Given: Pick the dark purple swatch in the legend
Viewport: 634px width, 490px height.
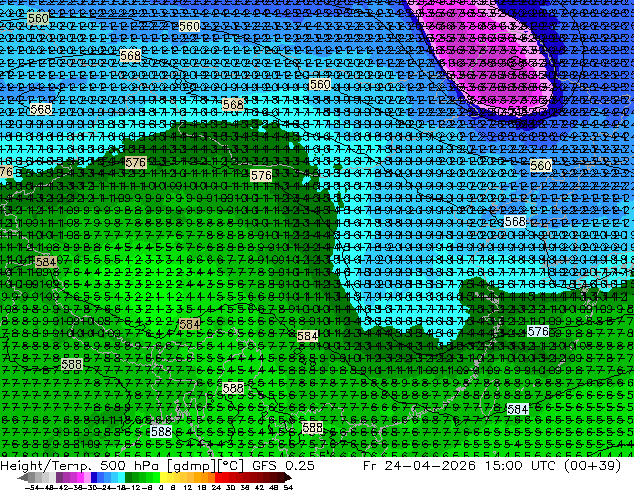Looking at the screenshot, I should (x=59, y=477).
